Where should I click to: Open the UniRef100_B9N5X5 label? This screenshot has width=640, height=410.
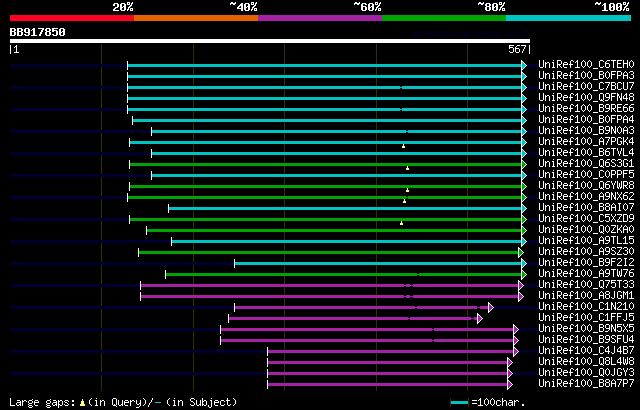(x=586, y=329)
